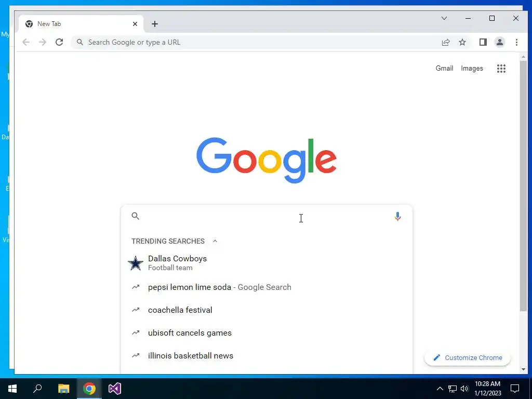This screenshot has width=532, height=399.
Task: Open the Chrome side panel
Action: coord(483,42)
